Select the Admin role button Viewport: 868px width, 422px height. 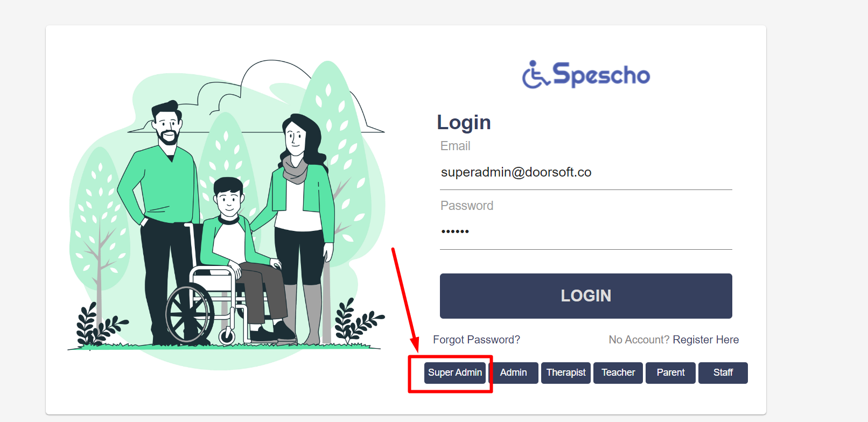click(514, 373)
